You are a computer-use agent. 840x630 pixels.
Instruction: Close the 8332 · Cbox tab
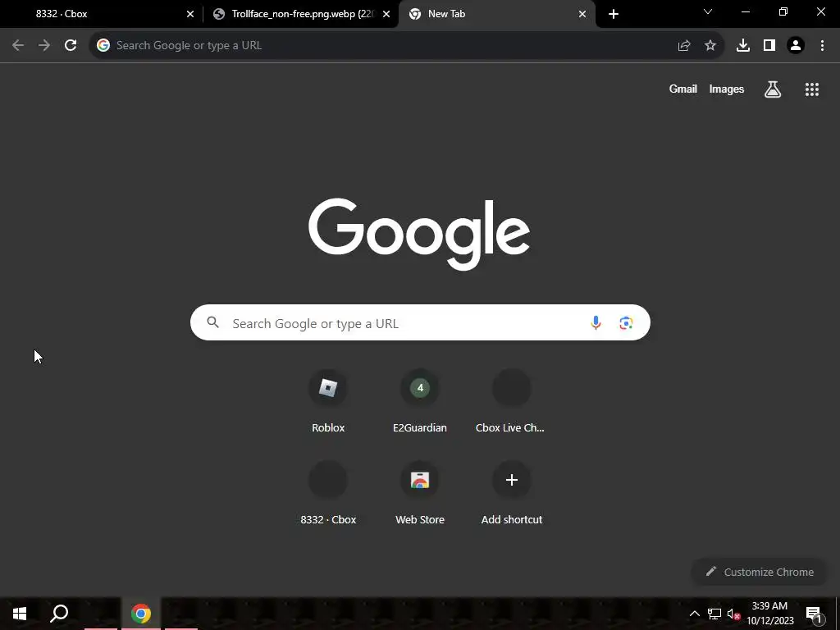coord(190,14)
